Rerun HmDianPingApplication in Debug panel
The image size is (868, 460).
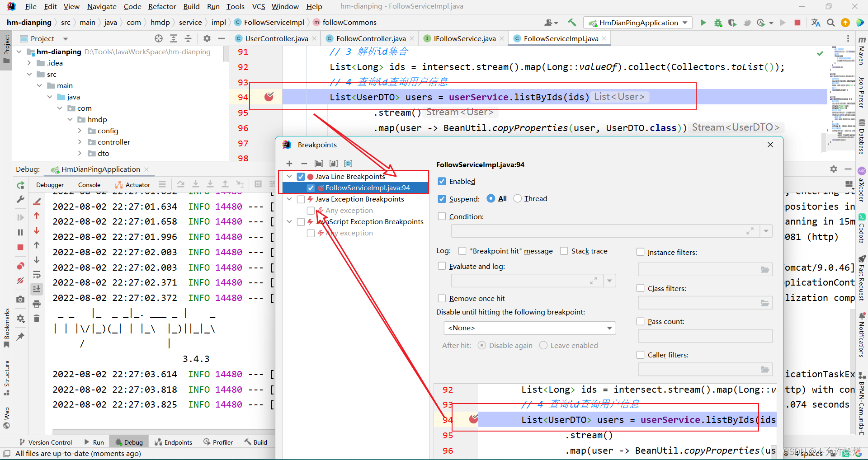click(x=20, y=185)
